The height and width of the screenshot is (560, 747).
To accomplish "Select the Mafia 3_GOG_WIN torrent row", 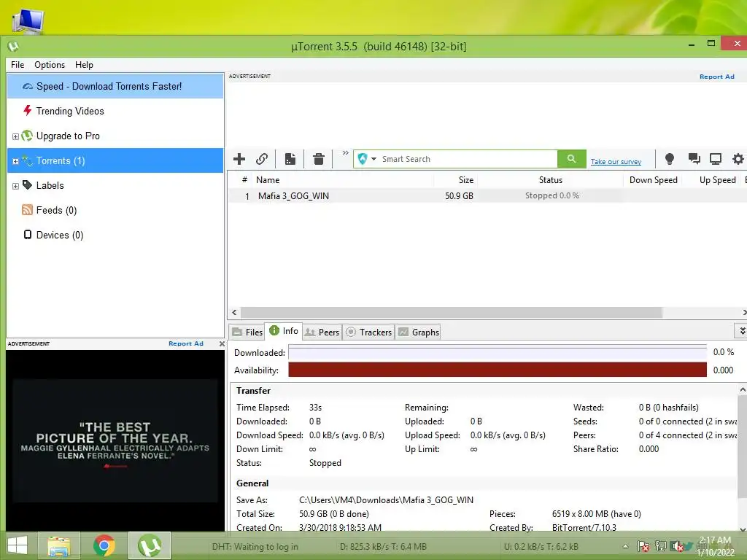I will coord(487,195).
